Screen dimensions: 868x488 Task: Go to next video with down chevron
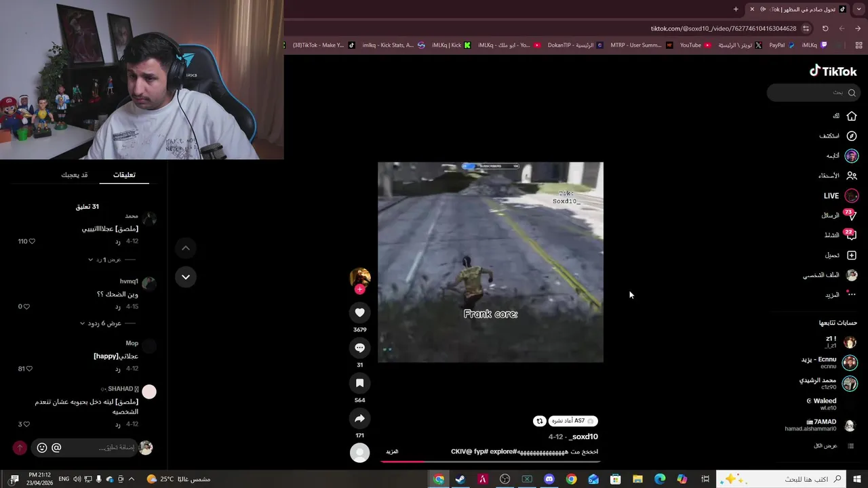click(x=185, y=277)
